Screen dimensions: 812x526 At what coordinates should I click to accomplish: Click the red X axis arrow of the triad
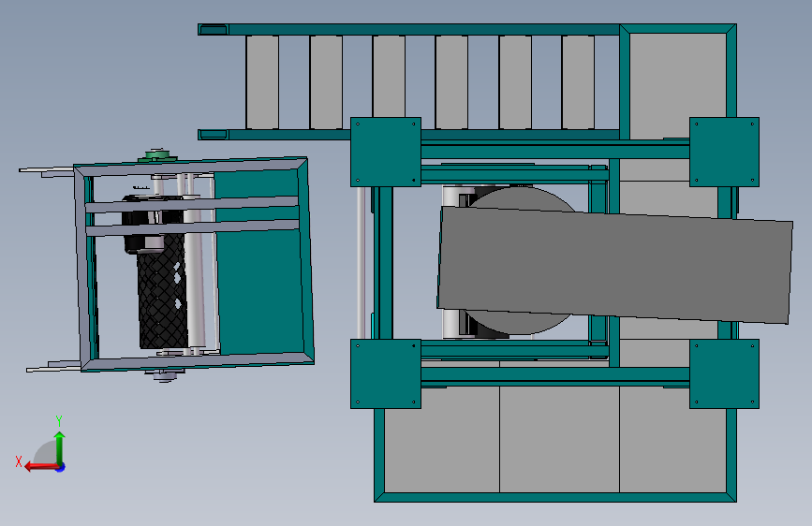(40, 467)
